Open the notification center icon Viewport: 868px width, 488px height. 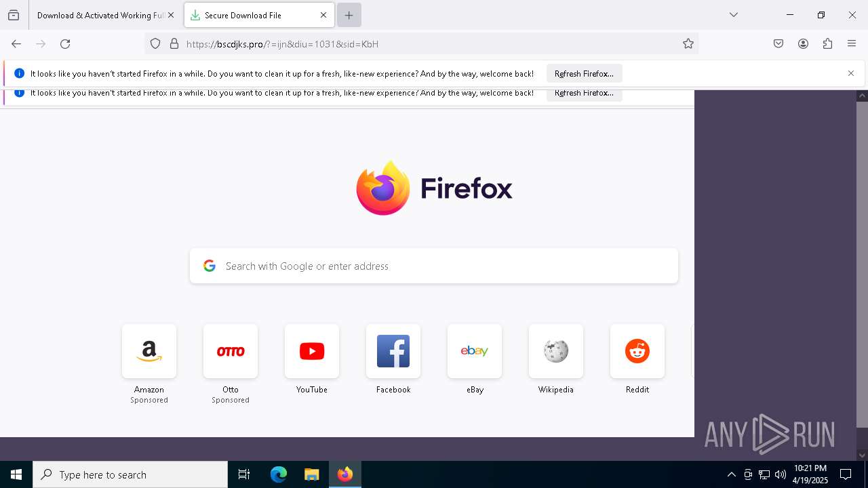coord(846,474)
